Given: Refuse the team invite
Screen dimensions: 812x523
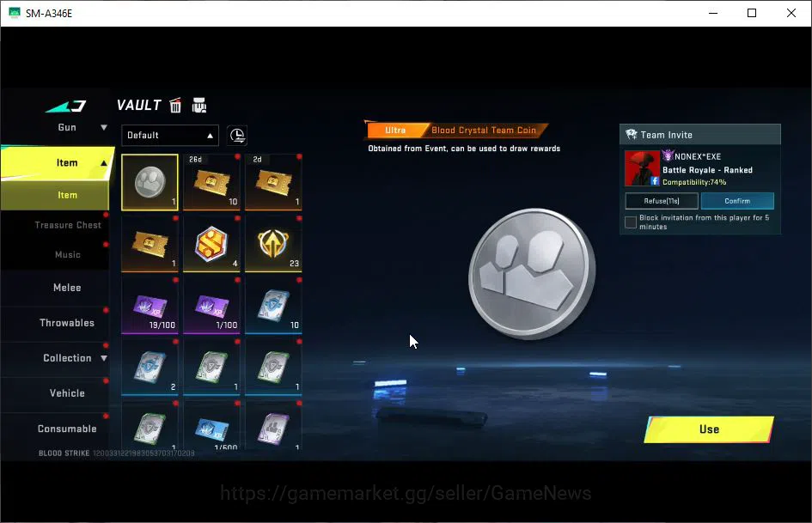Looking at the screenshot, I should (662, 201).
